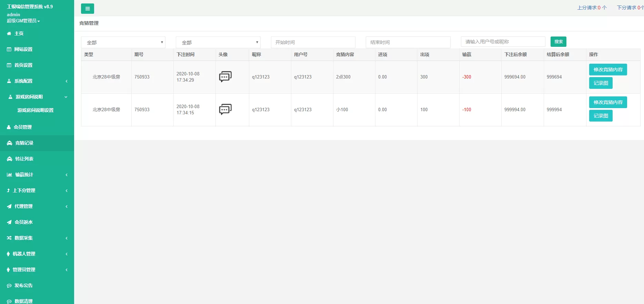Viewport: 644px width, 304px height.
Task: Click 修改竞猜内容 for the 2点300 bet
Action: pos(608,70)
